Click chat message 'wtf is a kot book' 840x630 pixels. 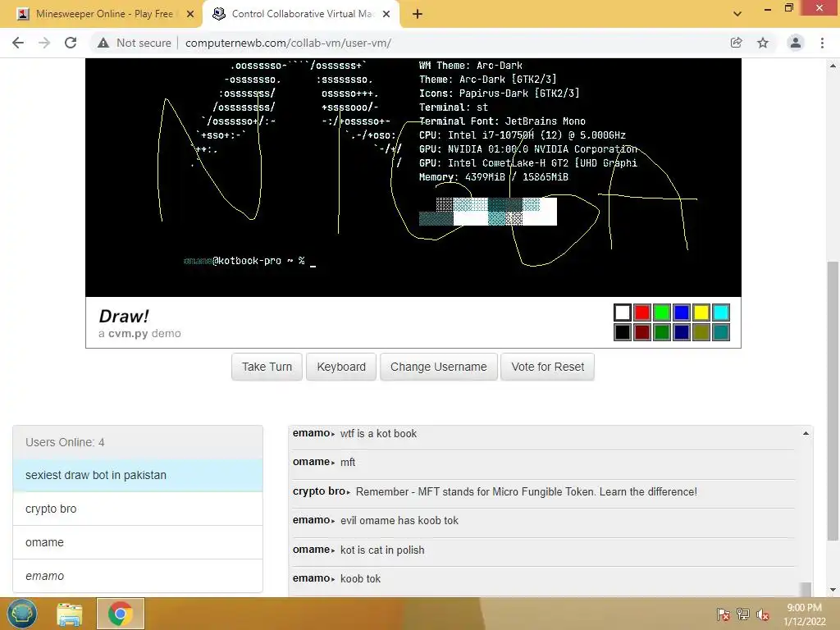point(378,433)
